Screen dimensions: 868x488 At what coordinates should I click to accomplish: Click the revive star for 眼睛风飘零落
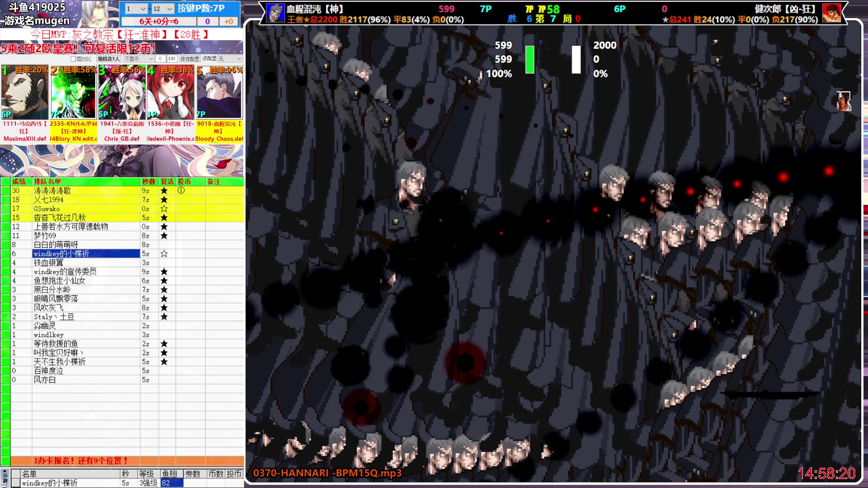pos(164,299)
